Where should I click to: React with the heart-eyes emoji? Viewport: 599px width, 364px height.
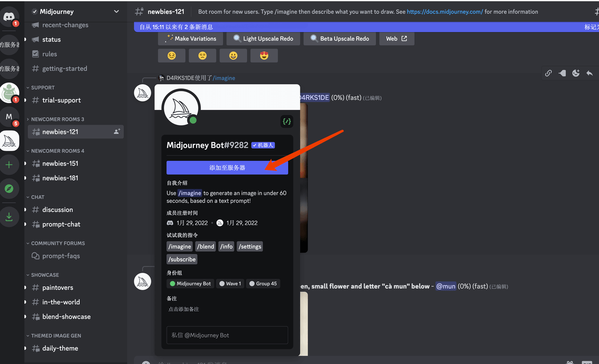click(264, 56)
